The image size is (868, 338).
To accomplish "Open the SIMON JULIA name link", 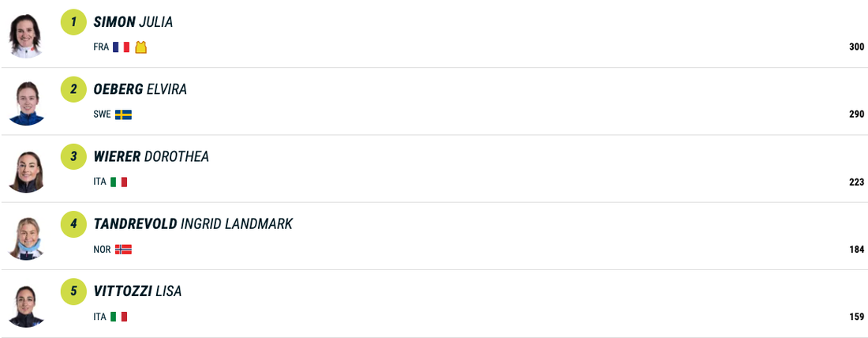I will [133, 22].
